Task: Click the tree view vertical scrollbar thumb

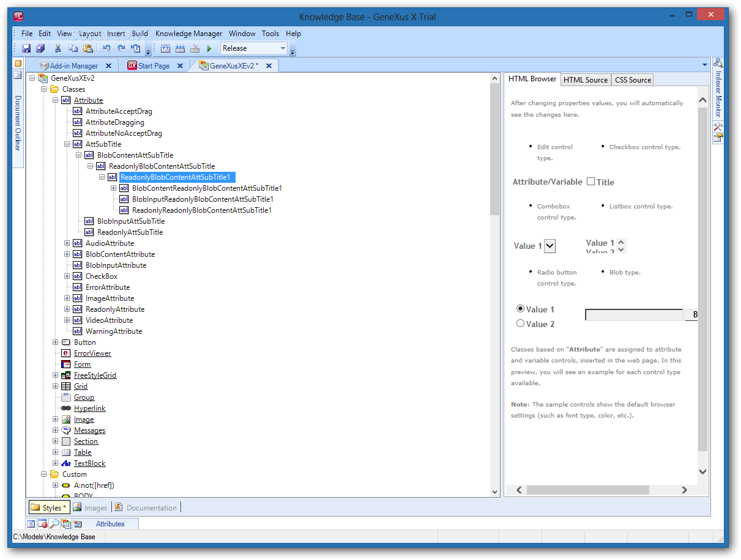Action: 495,149
